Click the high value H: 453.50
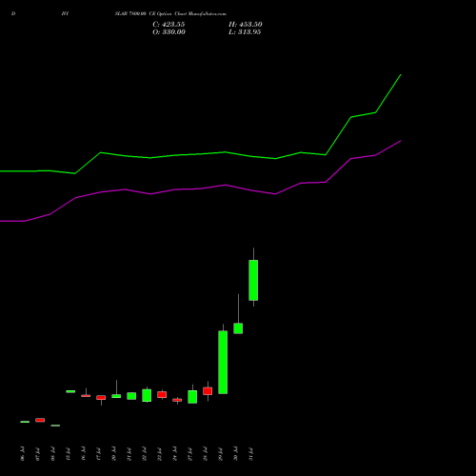The image size is (476, 476). click(x=246, y=25)
